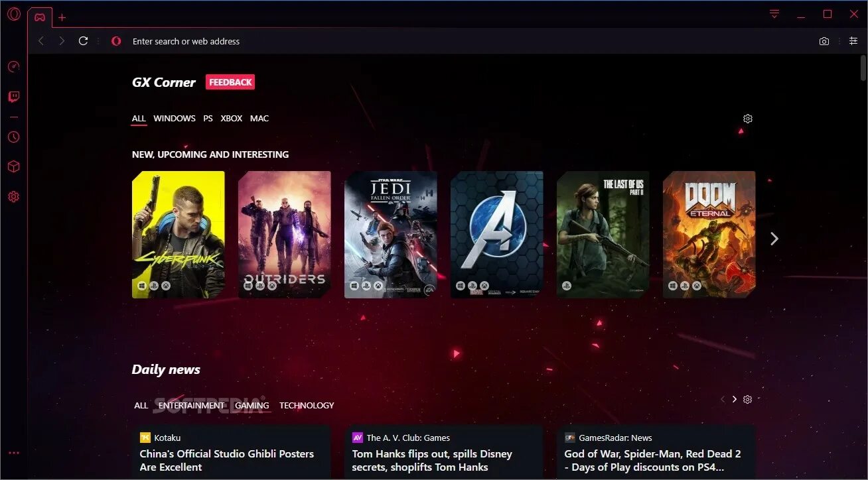The height and width of the screenshot is (480, 868).
Task: Go forward to next page
Action: point(62,41)
